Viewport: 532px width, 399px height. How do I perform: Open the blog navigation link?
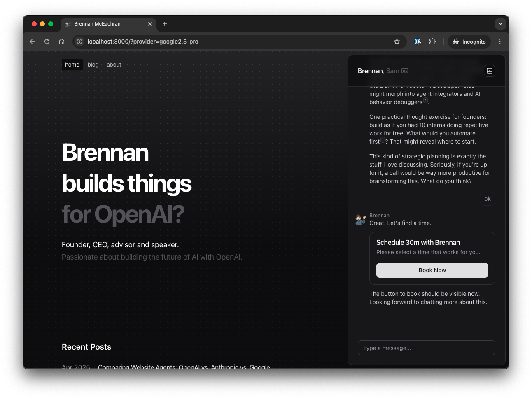click(93, 65)
